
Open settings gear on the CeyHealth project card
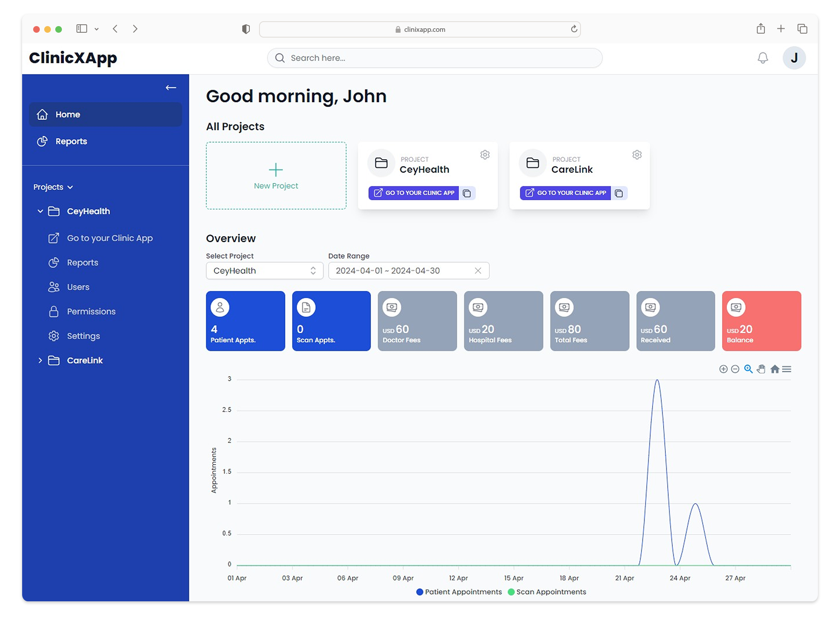point(485,155)
